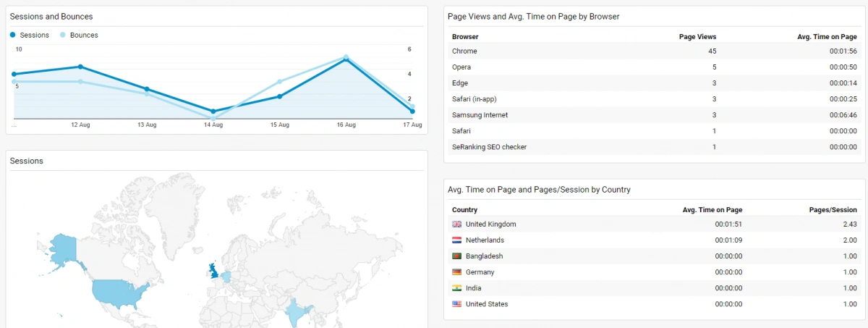This screenshot has width=868, height=328.
Task: Toggle the Sessions series in legend
Action: click(30, 35)
